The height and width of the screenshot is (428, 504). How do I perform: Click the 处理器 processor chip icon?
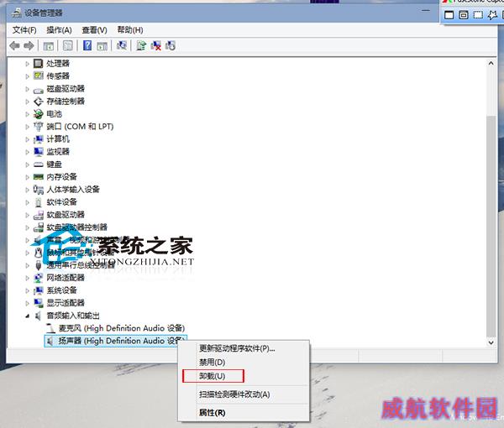(39, 63)
